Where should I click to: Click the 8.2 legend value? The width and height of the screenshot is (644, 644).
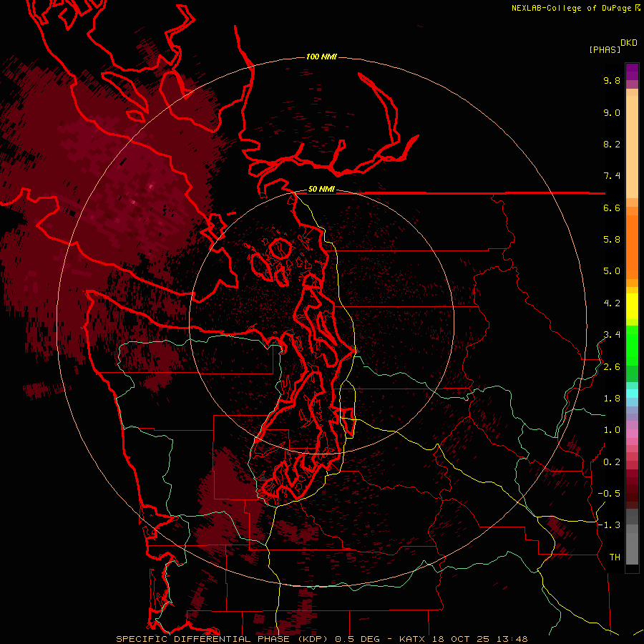pos(612,144)
